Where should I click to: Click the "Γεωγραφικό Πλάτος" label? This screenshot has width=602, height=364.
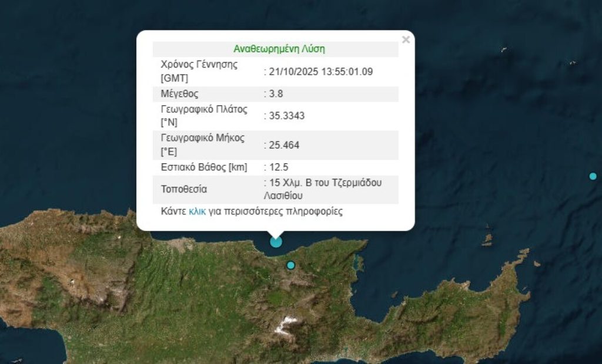pyautogui.click(x=203, y=110)
